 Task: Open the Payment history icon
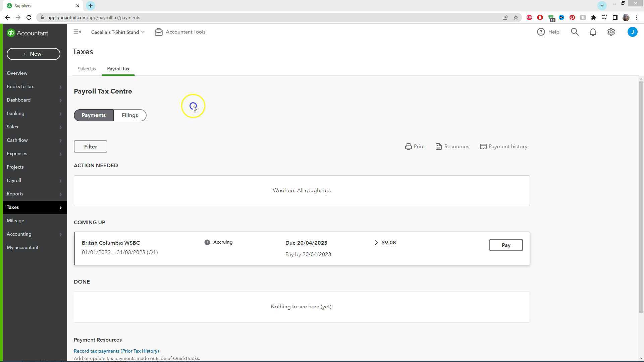click(483, 146)
